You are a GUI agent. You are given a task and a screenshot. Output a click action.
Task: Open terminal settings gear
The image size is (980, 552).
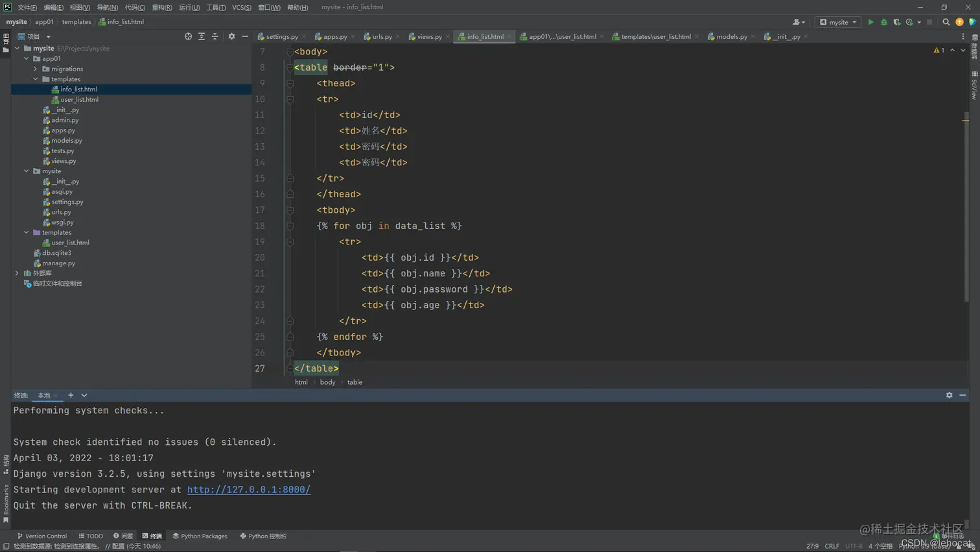pyautogui.click(x=949, y=395)
